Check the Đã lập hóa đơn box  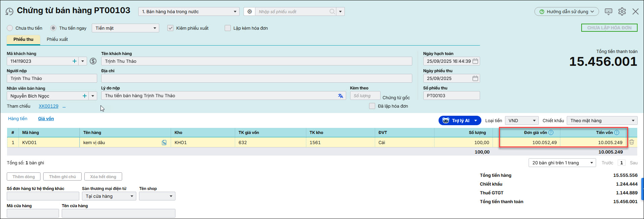tap(372, 106)
